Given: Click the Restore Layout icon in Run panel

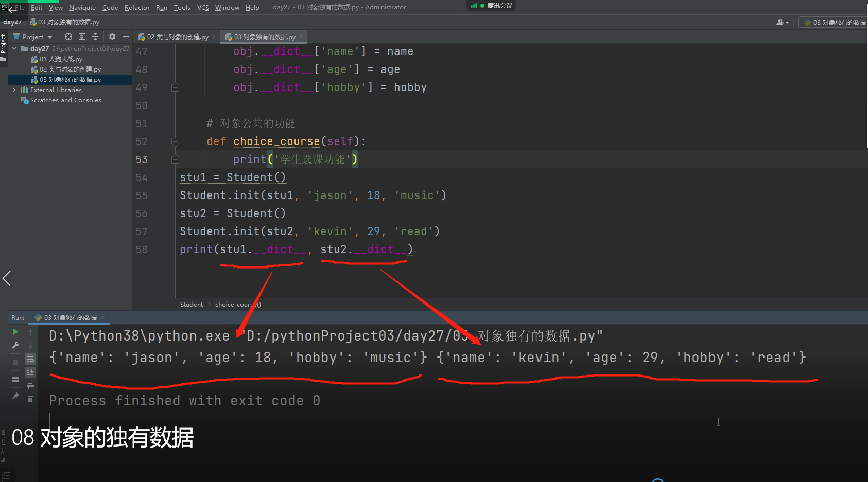Looking at the screenshot, I should (15, 379).
